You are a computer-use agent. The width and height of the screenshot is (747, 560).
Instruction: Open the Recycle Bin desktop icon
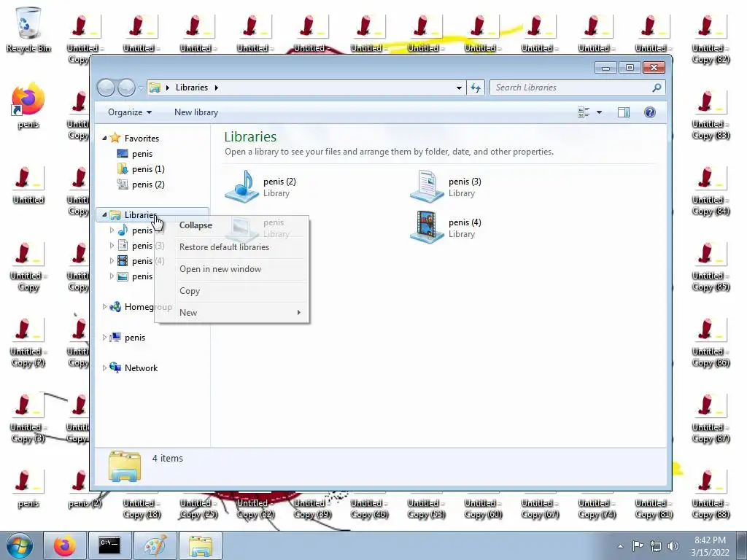click(28, 29)
